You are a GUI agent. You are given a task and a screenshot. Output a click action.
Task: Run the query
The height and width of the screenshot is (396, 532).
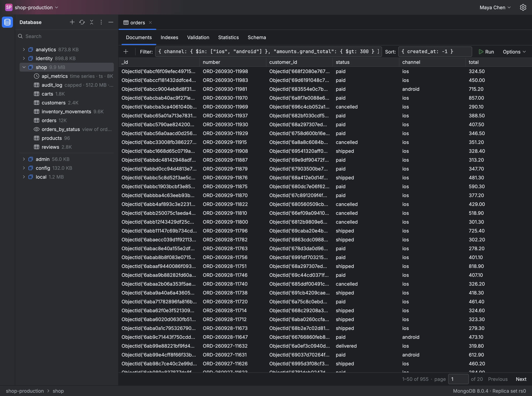(486, 52)
